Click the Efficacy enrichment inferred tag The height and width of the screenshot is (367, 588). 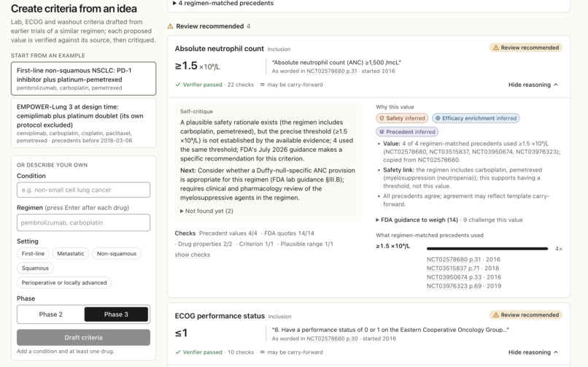coord(476,118)
